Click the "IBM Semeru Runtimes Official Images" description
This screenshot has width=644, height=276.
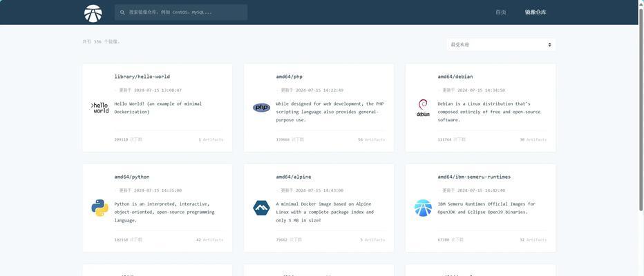[x=486, y=208]
